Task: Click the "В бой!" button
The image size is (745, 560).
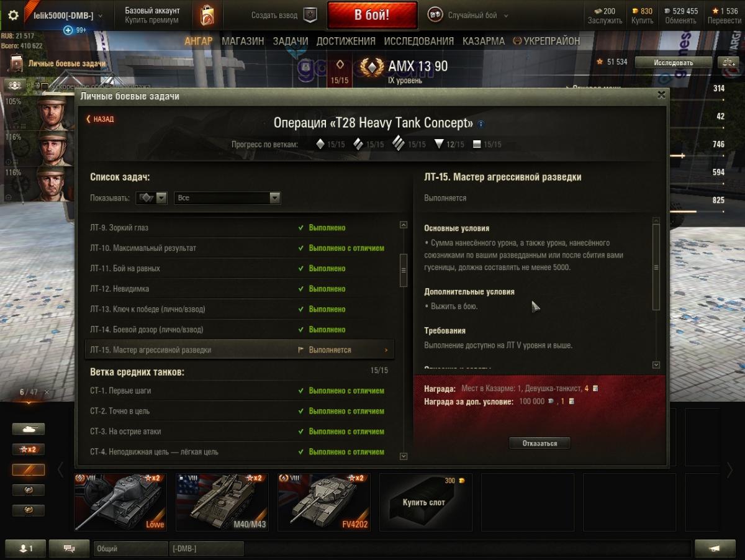Action: coord(372,16)
